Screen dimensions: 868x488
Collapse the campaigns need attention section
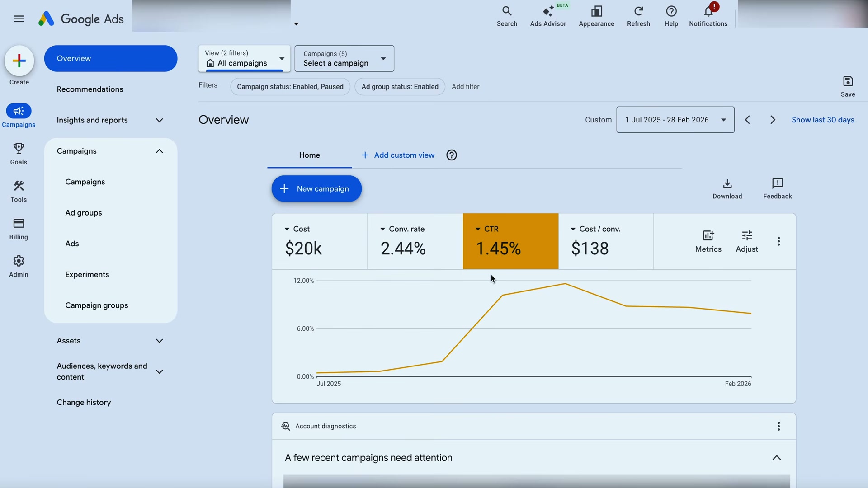point(776,457)
